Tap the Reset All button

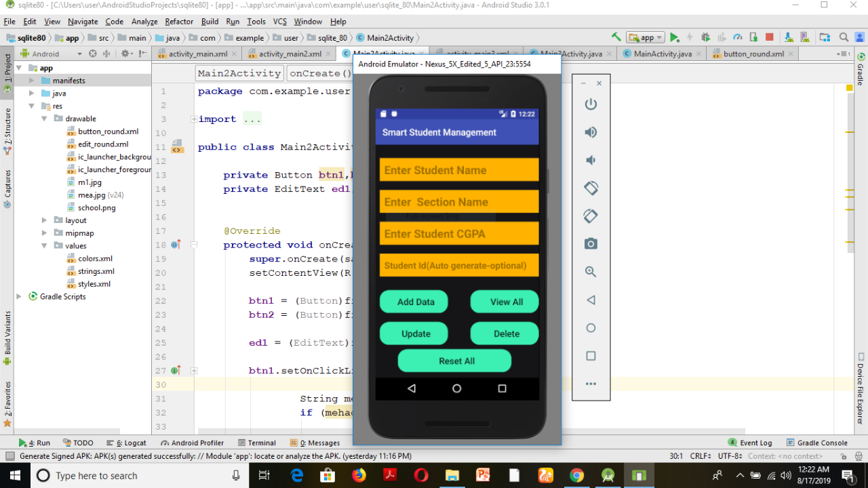(456, 361)
